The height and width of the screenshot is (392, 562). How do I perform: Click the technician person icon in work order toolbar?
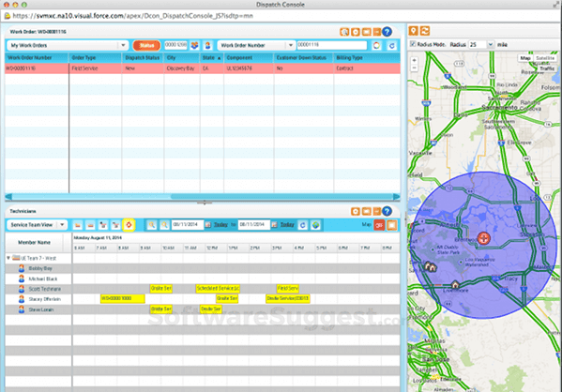click(x=207, y=46)
